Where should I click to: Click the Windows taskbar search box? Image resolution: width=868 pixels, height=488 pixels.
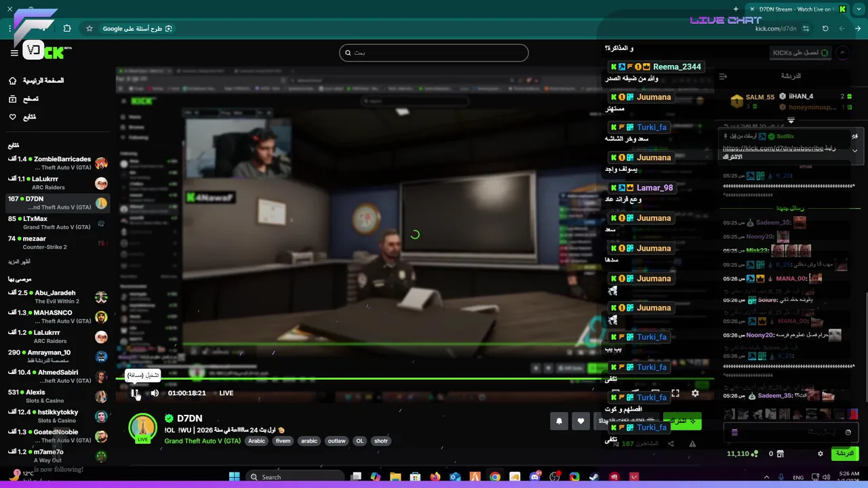tap(294, 476)
